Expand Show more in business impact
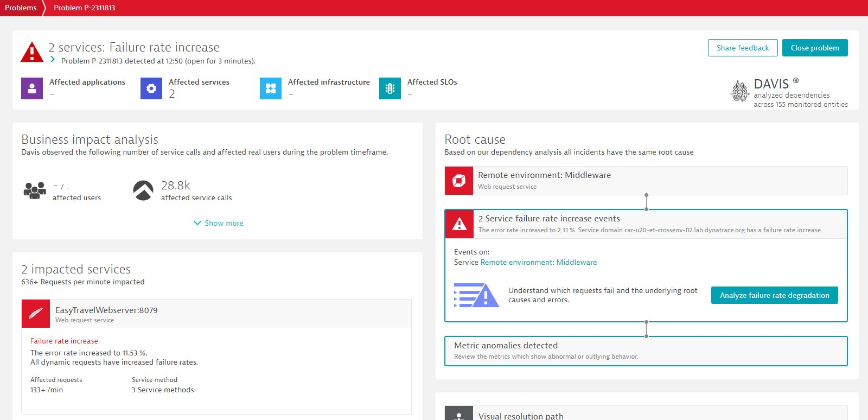The image size is (868, 420). (x=218, y=223)
